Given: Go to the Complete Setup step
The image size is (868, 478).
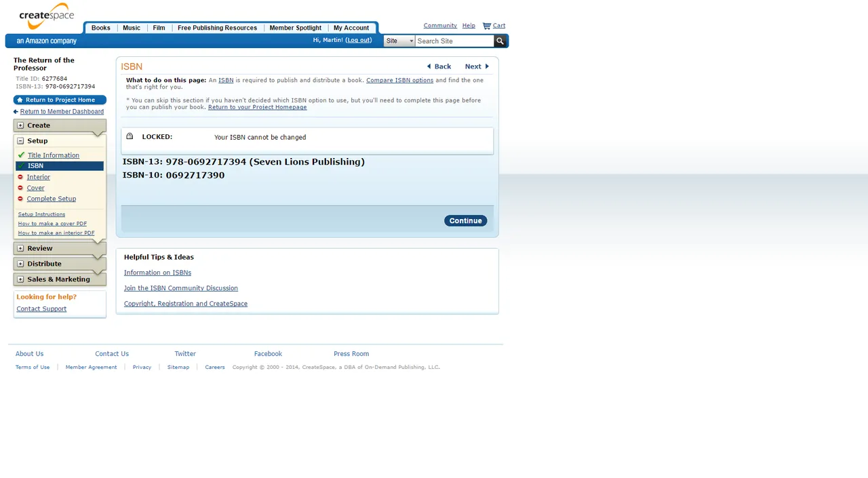Looking at the screenshot, I should click(x=52, y=199).
